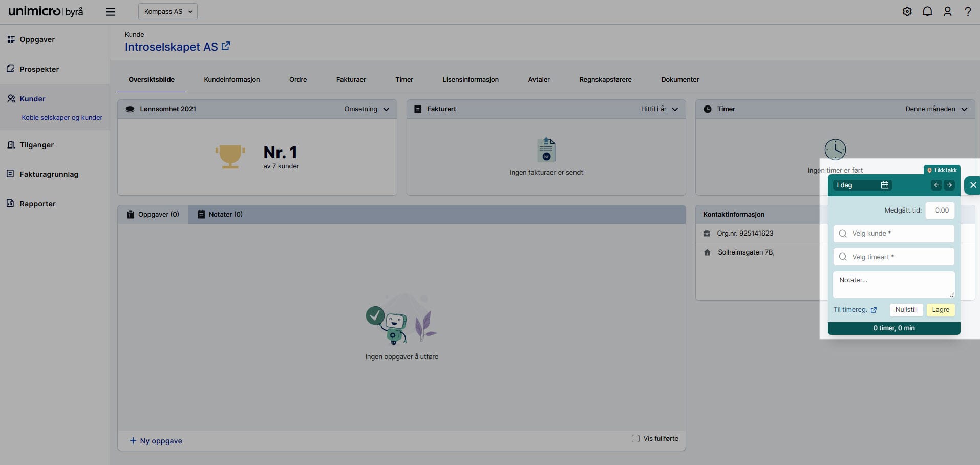Switch to the Fakturaer tab
980x465 pixels.
point(351,79)
